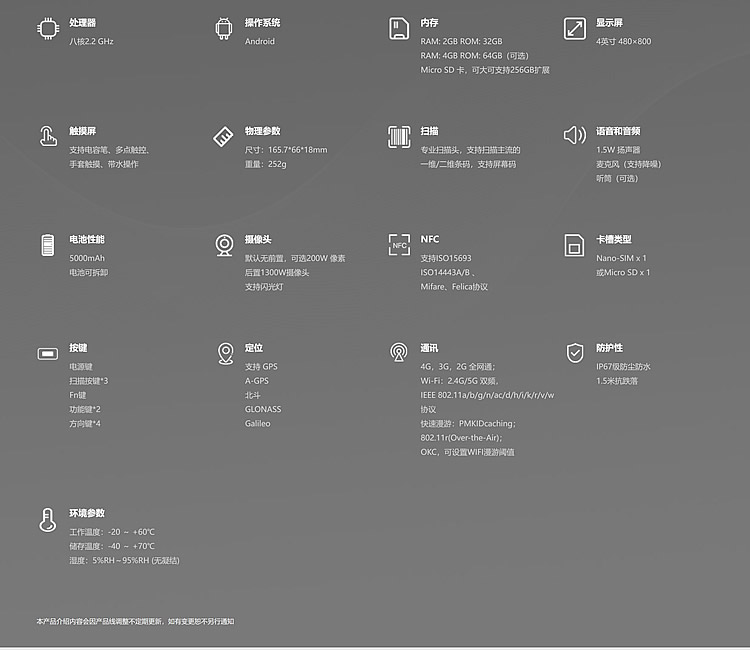The height and width of the screenshot is (650, 750).
Task: Click the positioning location pin icon
Action: pyautogui.click(x=224, y=353)
